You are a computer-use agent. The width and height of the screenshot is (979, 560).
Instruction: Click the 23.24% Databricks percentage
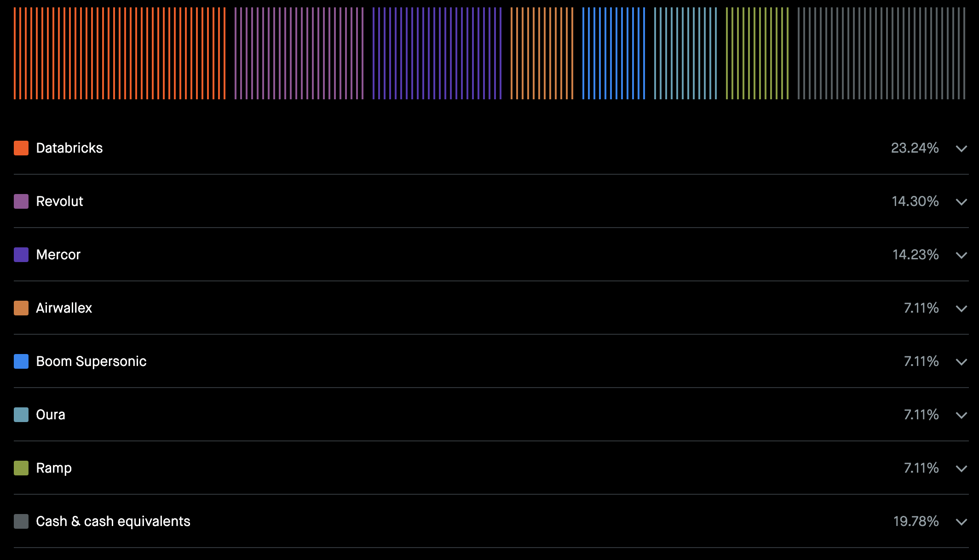tap(914, 148)
